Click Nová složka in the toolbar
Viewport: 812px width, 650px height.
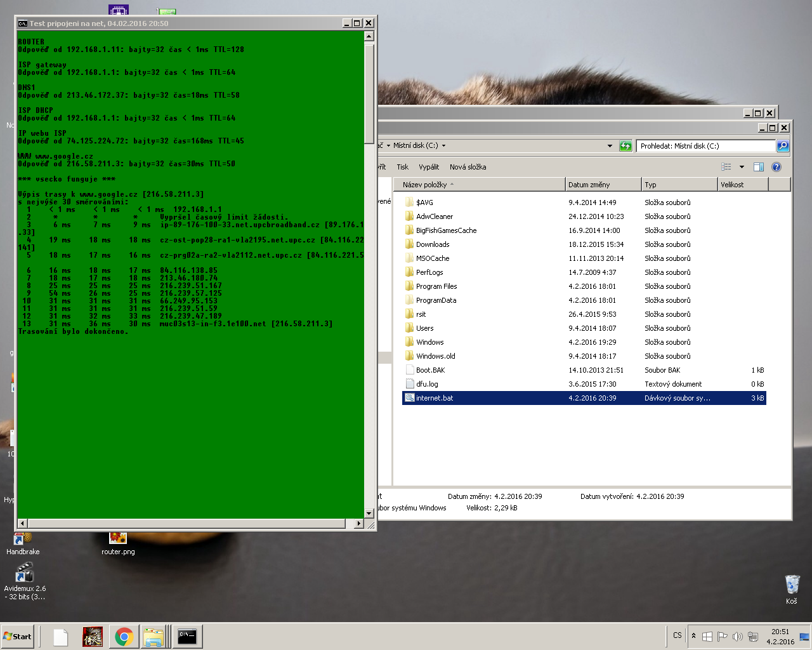point(468,167)
